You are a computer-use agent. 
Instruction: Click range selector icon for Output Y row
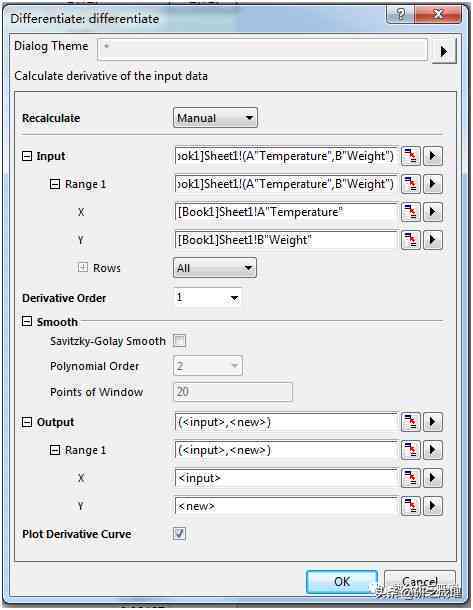click(x=410, y=506)
